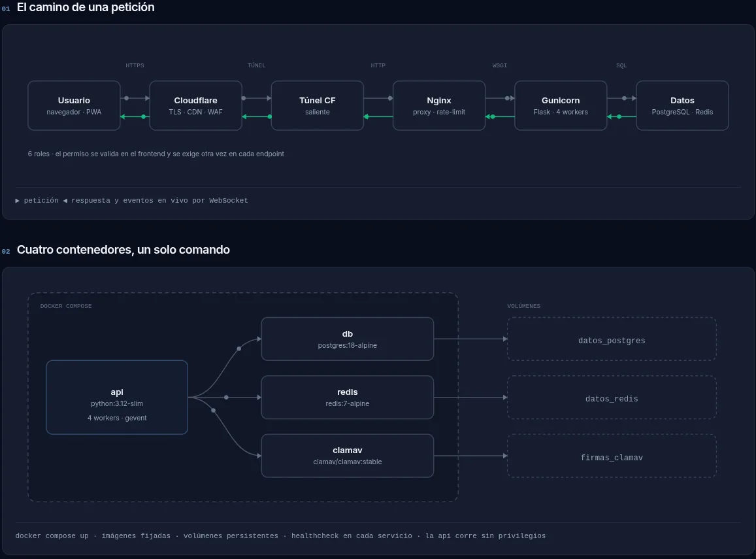The image size is (756, 559).
Task: Click the firmas_clamav volume box
Action: coord(612,456)
